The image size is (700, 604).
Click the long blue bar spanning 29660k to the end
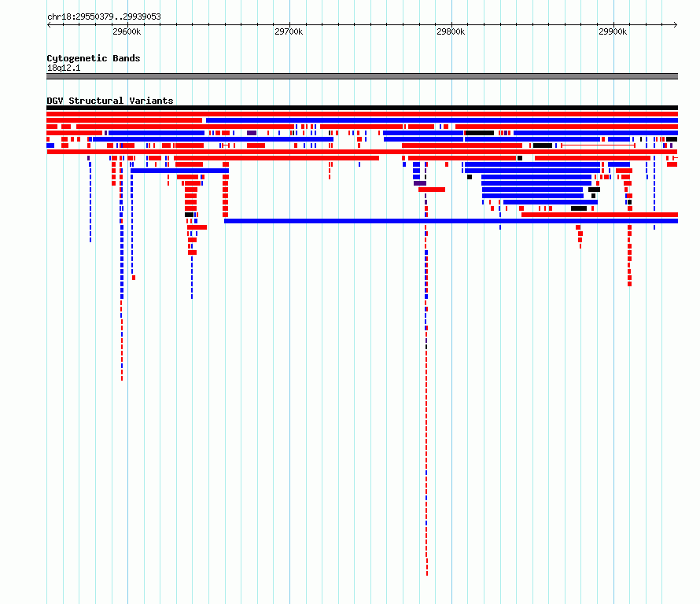pos(451,221)
